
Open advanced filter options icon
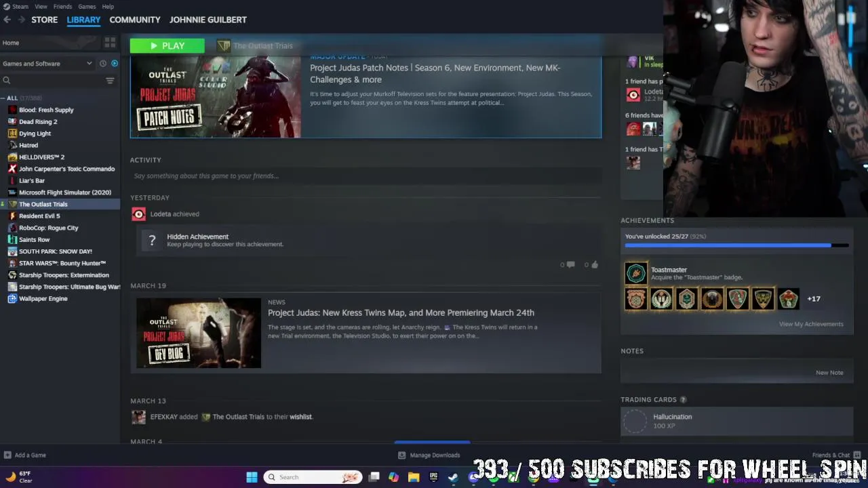coord(110,81)
